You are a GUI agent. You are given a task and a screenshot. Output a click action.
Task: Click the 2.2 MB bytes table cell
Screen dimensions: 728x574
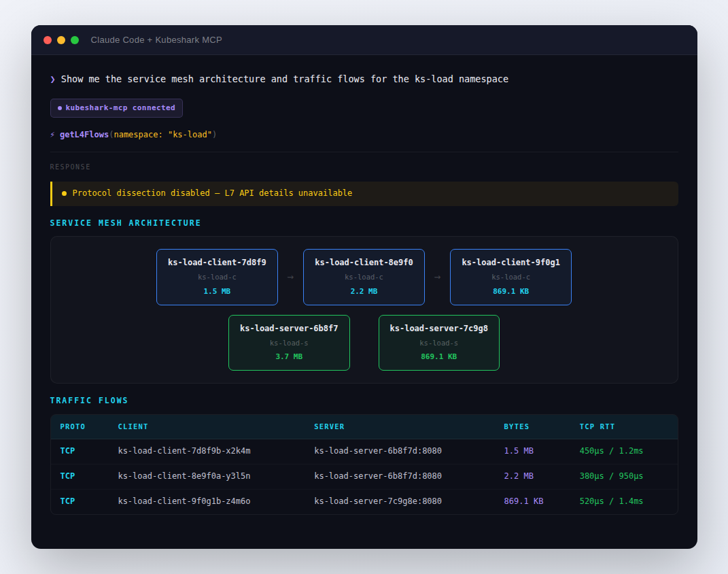coord(519,476)
